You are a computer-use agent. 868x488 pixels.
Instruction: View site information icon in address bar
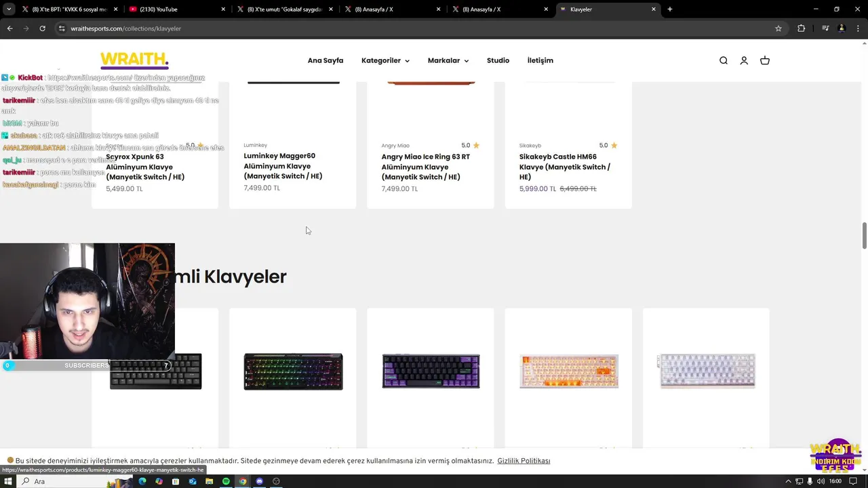[62, 28]
